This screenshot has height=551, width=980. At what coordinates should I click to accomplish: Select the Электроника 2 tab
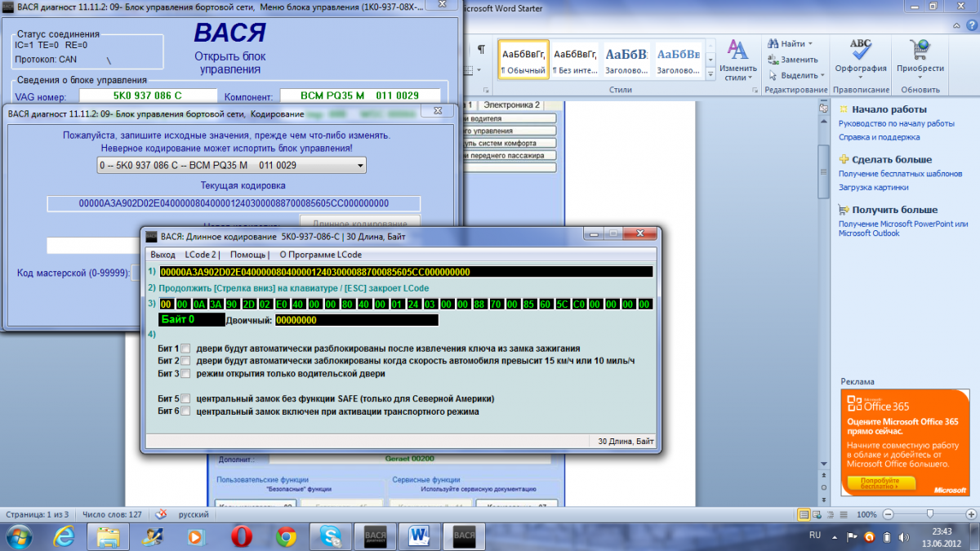511,104
